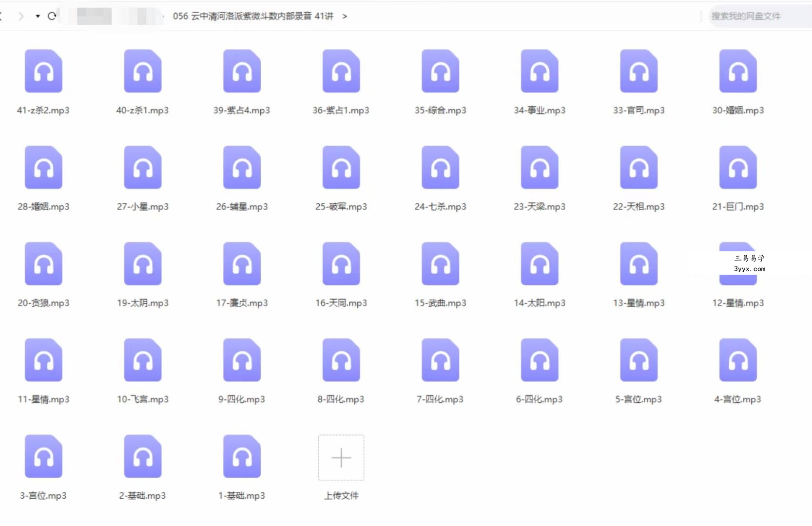Select the 30-婚姻.mp3 audio icon
Screen dimensions: 812x526
(x=738, y=71)
